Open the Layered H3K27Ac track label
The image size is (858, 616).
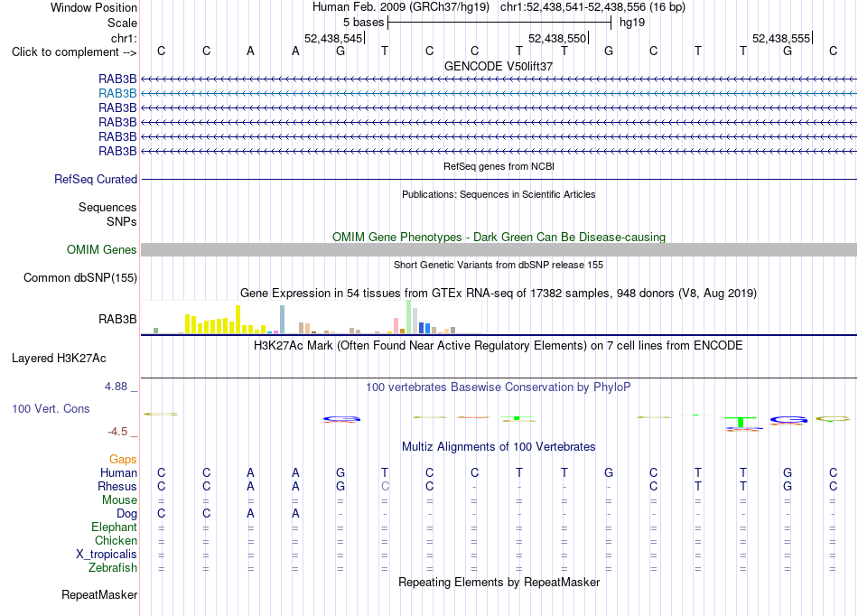point(59,359)
